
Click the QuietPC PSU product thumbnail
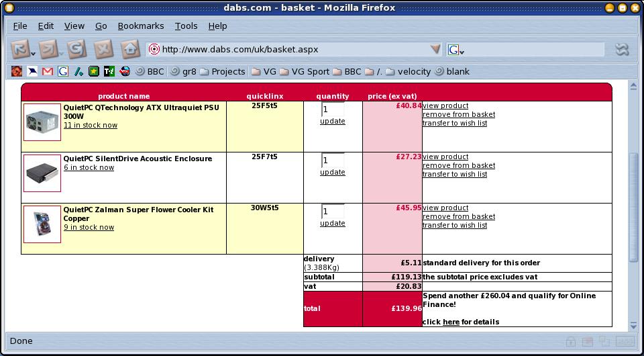42,122
